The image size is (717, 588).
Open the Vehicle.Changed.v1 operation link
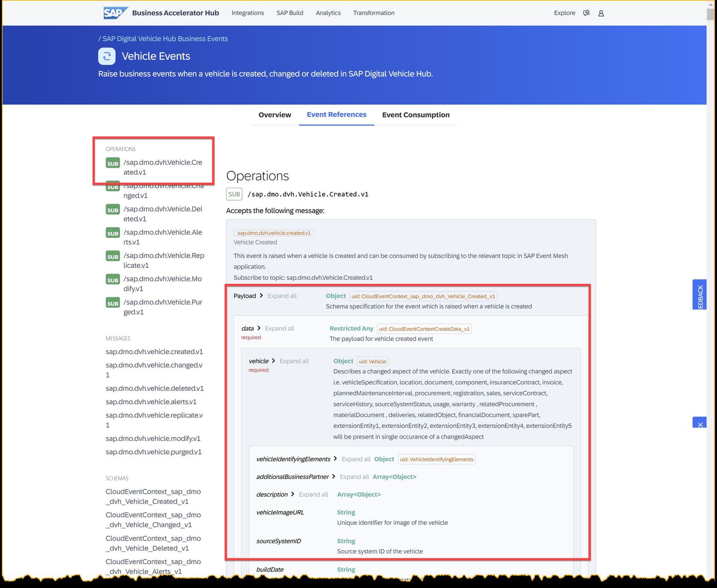[163, 191]
